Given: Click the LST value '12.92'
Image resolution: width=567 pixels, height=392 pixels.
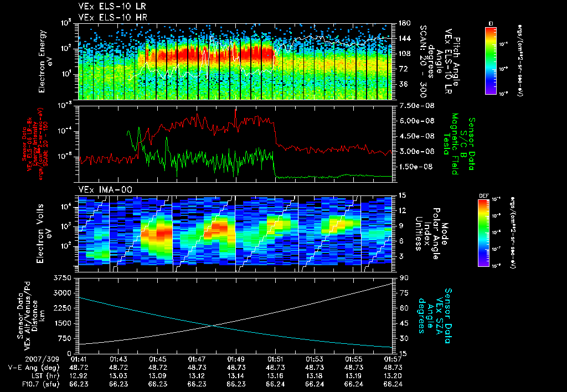Looking at the screenshot, I should [x=79, y=376].
